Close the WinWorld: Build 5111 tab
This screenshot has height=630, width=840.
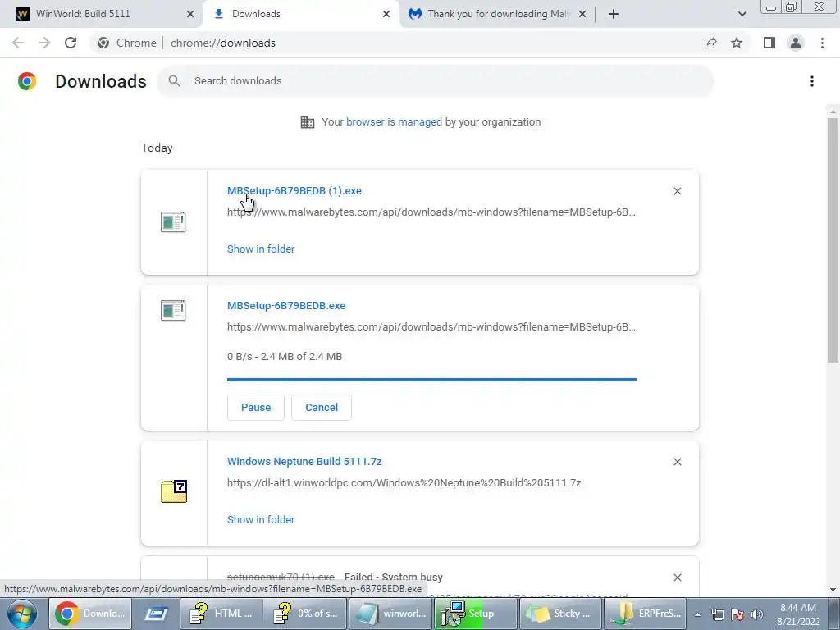pos(190,14)
